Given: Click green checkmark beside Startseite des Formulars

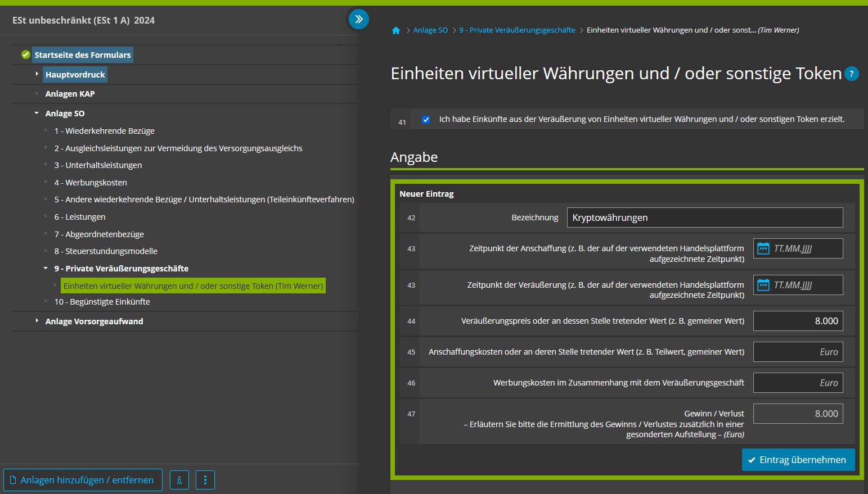Looking at the screenshot, I should click(26, 55).
